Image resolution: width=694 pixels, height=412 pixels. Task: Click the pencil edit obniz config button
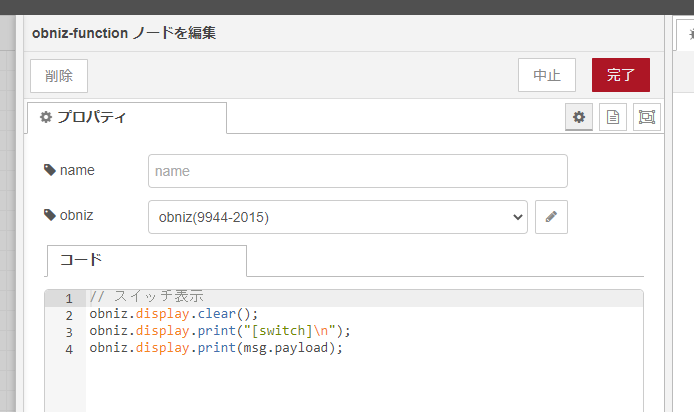[551, 216]
